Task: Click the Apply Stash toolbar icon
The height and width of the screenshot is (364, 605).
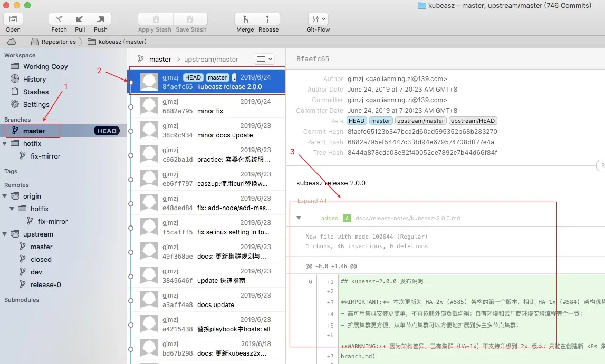Action: pos(156,19)
